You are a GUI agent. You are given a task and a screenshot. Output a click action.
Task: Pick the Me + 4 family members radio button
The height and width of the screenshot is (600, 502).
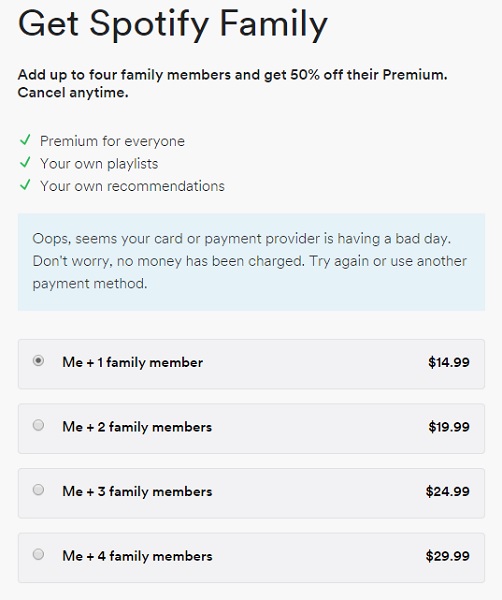point(38,554)
